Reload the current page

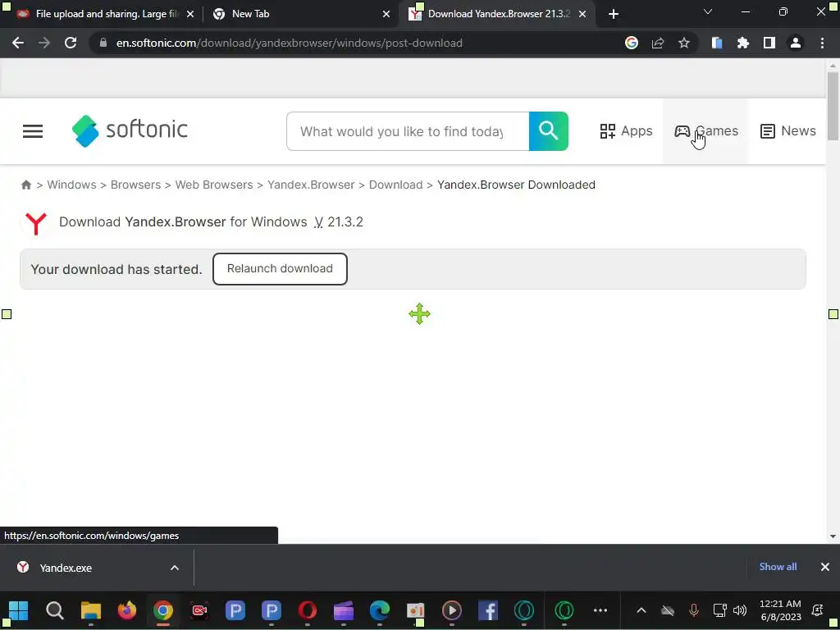[71, 43]
